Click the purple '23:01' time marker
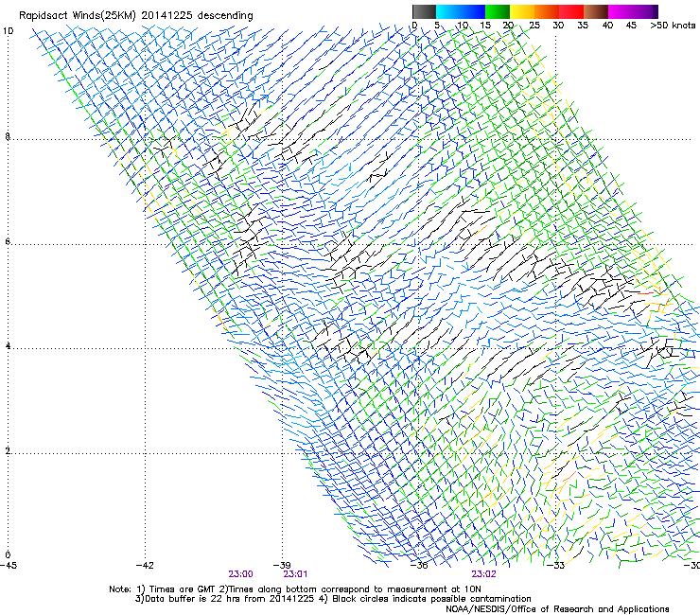This screenshot has height=615, width=700. coord(295,574)
